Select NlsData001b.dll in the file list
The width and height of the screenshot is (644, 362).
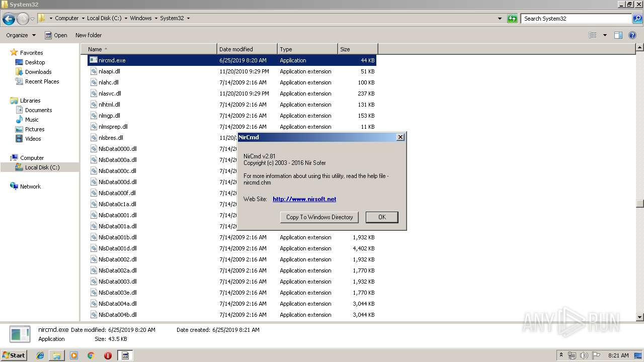click(x=118, y=237)
